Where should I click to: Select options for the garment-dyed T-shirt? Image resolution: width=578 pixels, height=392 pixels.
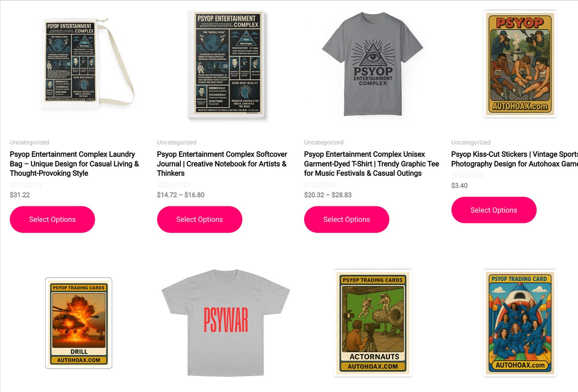[347, 219]
